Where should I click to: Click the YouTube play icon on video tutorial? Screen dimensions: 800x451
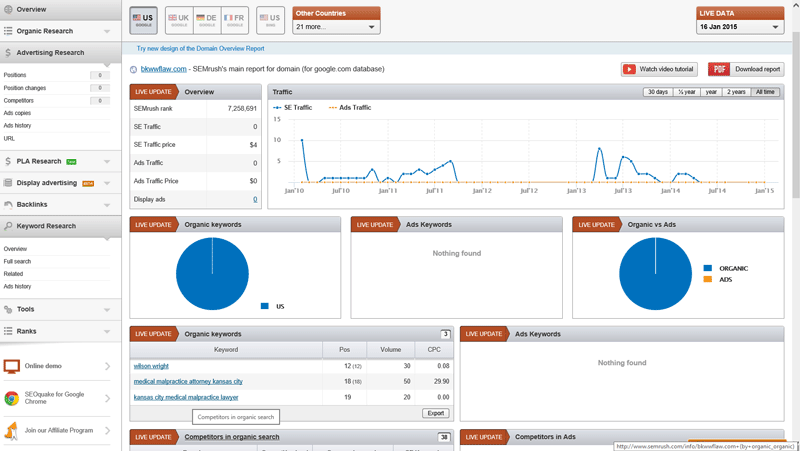point(630,69)
